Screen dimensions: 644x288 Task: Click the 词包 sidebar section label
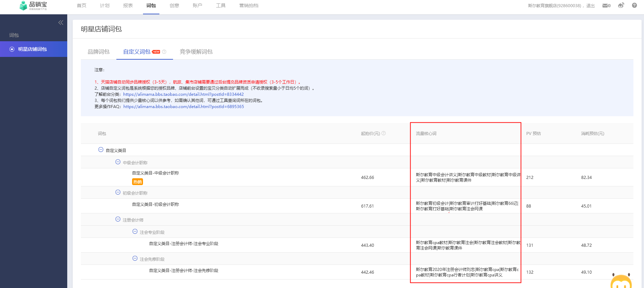click(x=14, y=35)
